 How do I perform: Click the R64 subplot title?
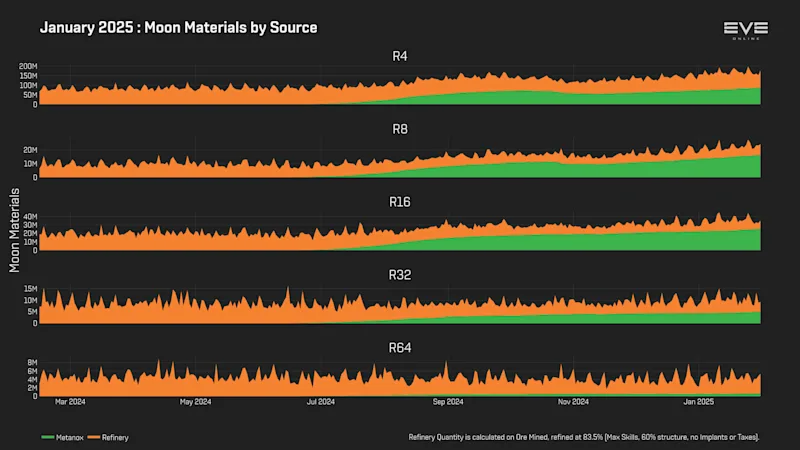399,348
